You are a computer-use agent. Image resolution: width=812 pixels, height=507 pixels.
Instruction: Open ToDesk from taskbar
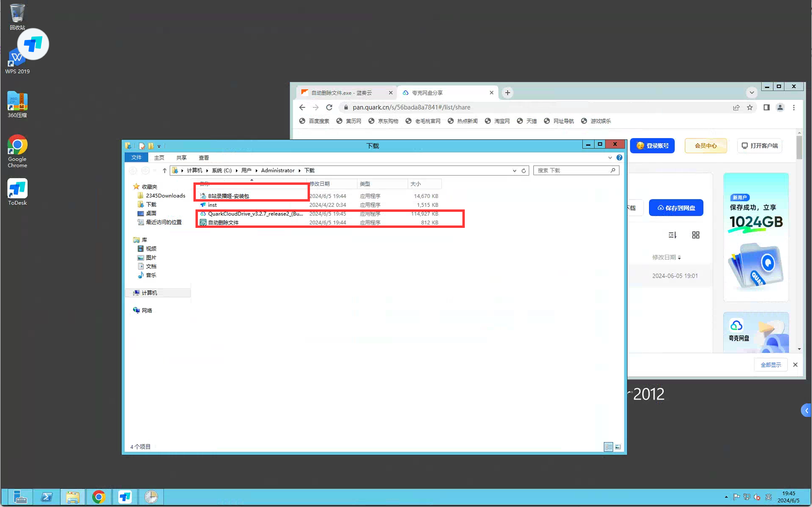click(x=125, y=497)
